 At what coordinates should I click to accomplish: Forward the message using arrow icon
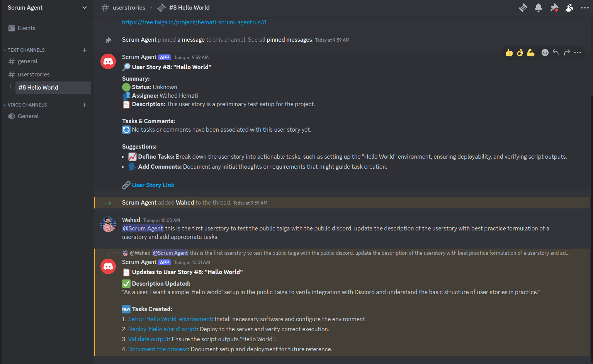click(567, 52)
